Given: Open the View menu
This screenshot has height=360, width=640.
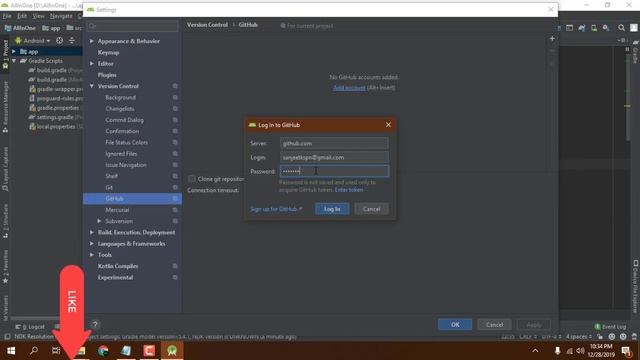Looking at the screenshot, I should click(38, 16).
